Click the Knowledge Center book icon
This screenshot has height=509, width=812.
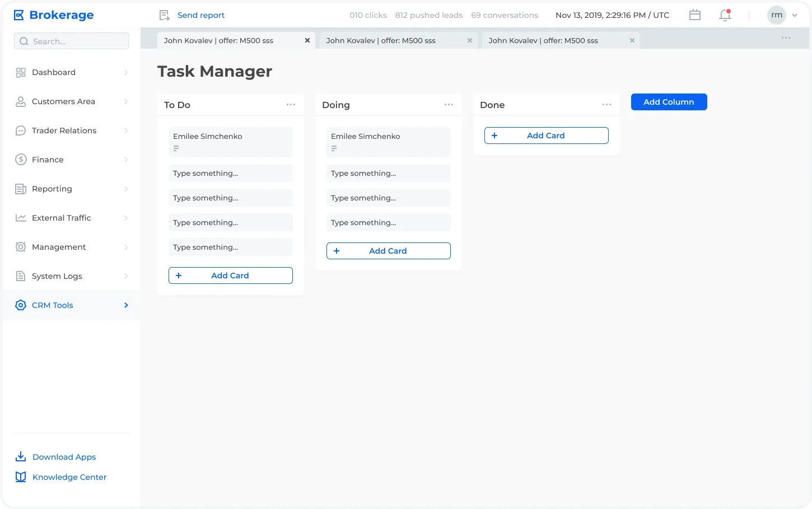(x=21, y=477)
